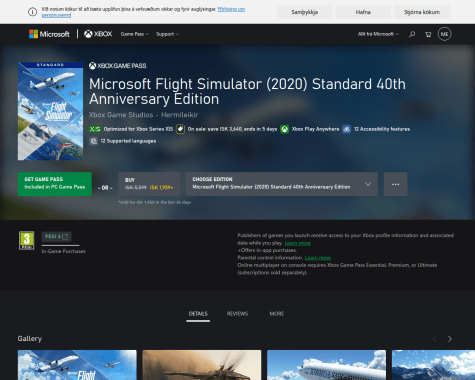Switch to the More tab
Viewport: 475px width, 380px height.
coord(277,314)
